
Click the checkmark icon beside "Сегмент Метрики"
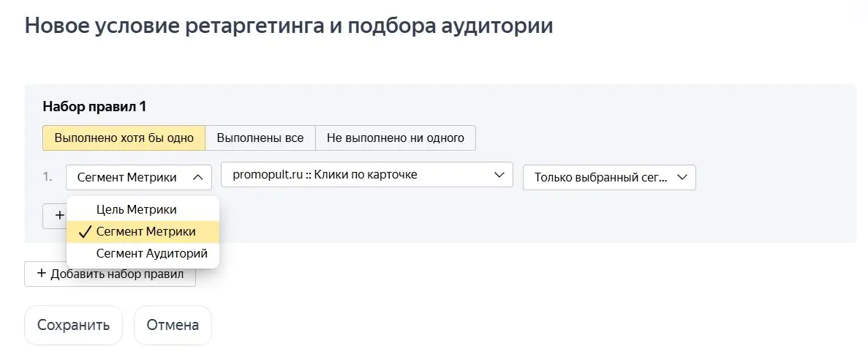point(85,232)
